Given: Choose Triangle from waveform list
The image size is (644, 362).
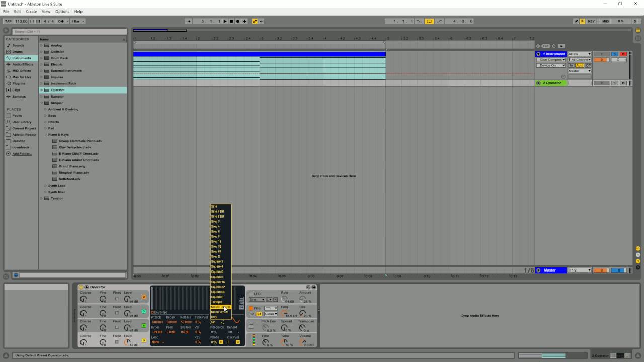Looking at the screenshot, I should point(220,302).
